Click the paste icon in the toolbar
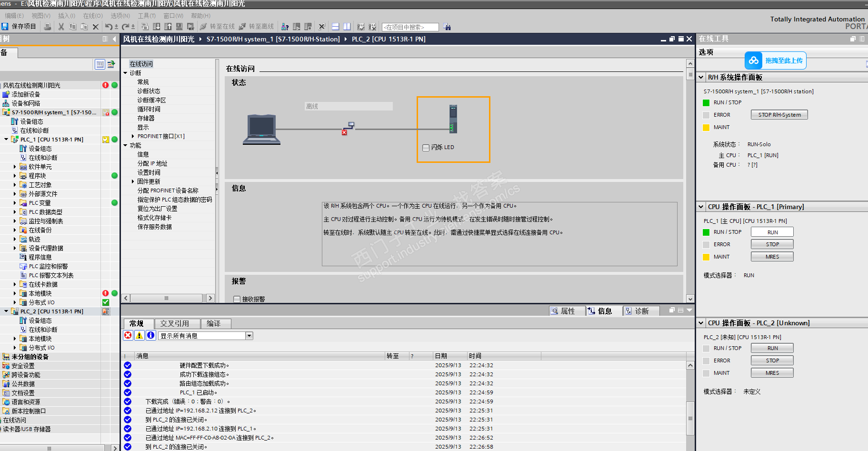868x451 pixels. pos(84,27)
